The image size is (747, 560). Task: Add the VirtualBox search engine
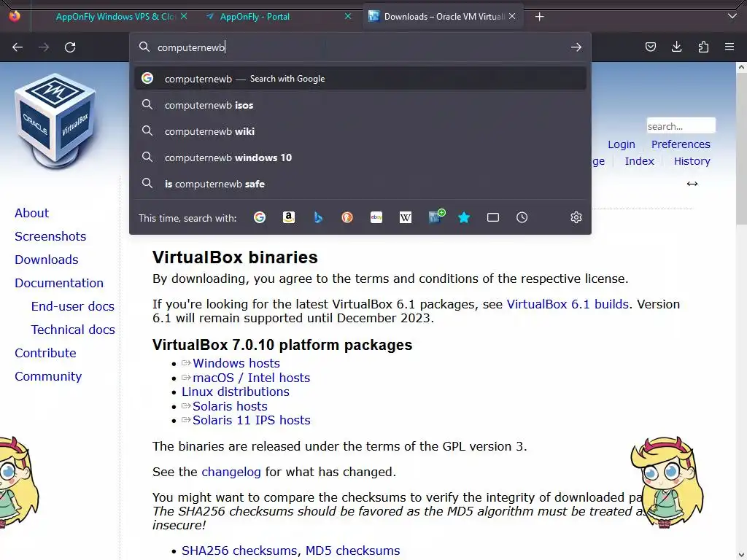click(x=436, y=217)
